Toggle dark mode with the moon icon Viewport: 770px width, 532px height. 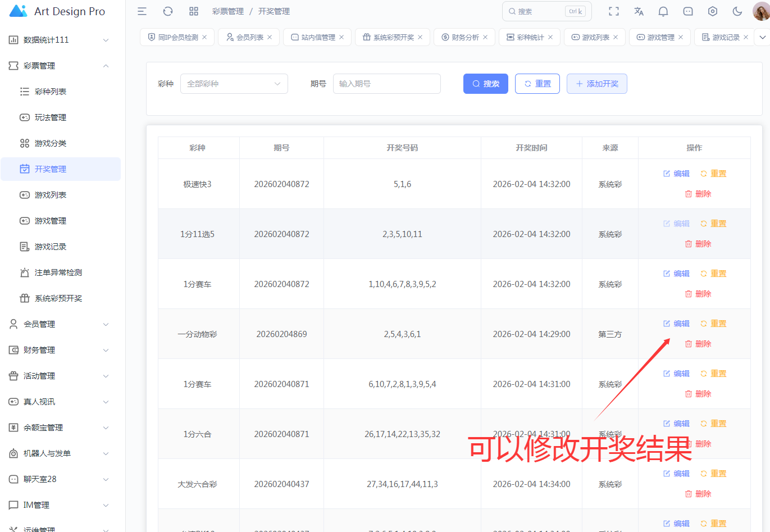coord(737,11)
